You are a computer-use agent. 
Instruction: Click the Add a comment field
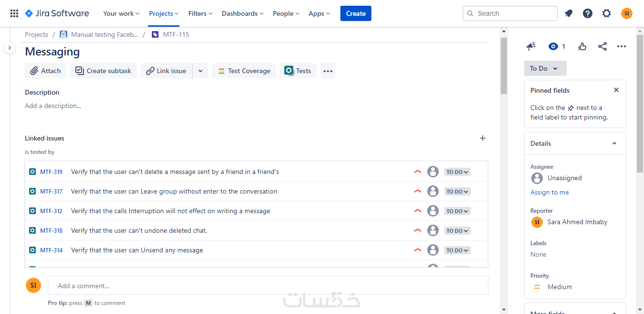click(x=268, y=285)
